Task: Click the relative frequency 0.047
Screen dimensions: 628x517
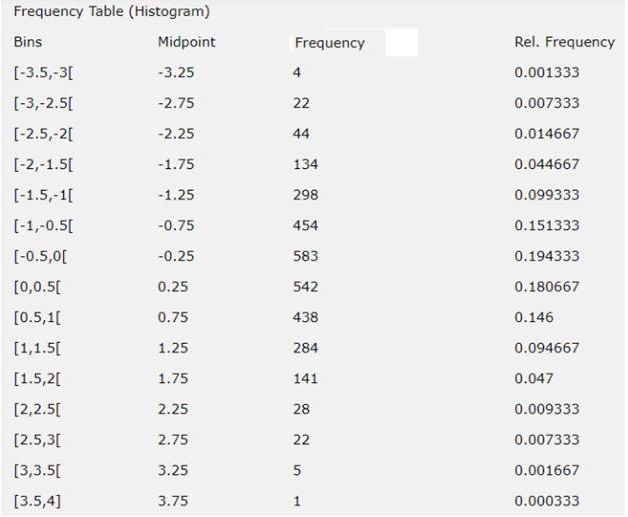Action: [532, 379]
